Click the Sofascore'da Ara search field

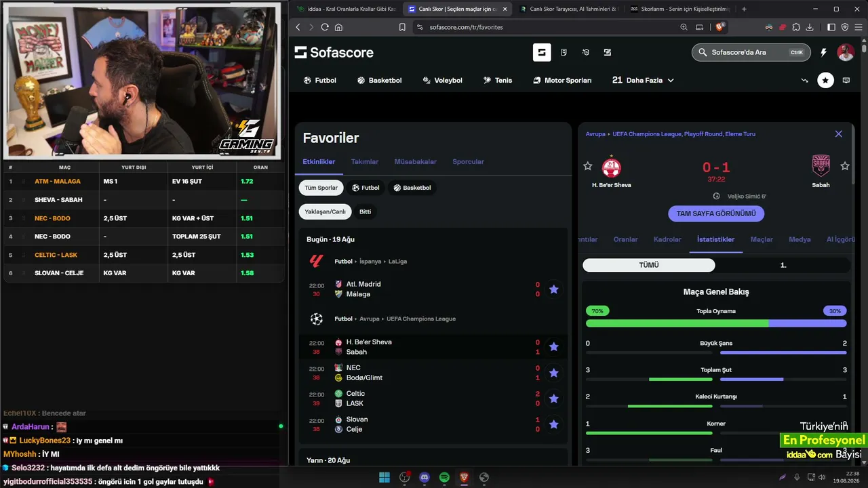coord(751,52)
